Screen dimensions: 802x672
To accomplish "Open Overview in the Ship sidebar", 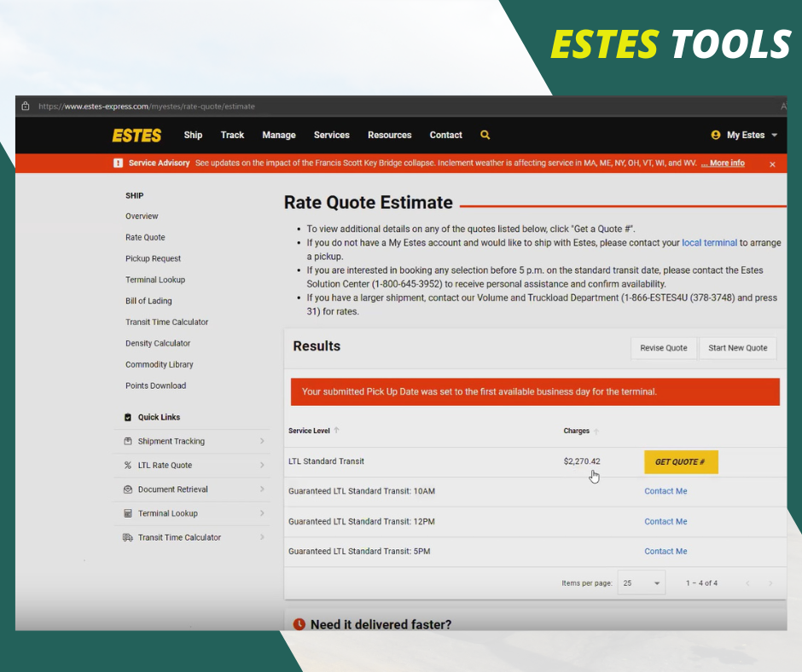I will pos(142,217).
